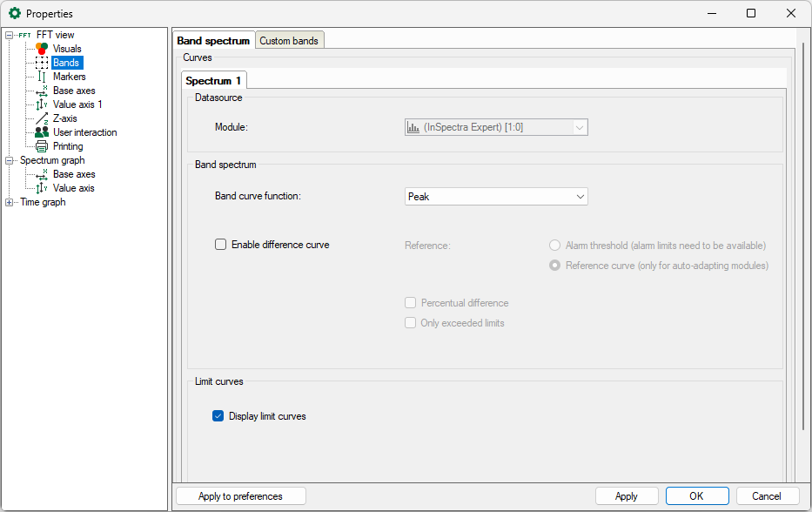Click the Markers icon in the tree
Image resolution: width=812 pixels, height=512 pixels.
pos(42,77)
